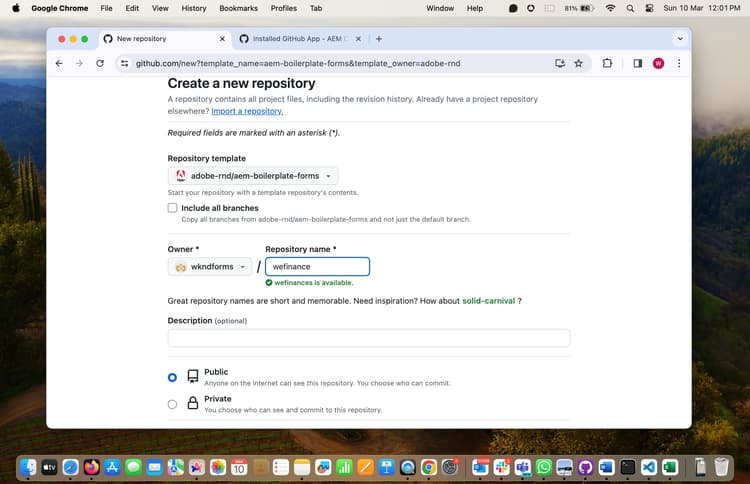Open the tab search dropdown arrow

(x=680, y=39)
